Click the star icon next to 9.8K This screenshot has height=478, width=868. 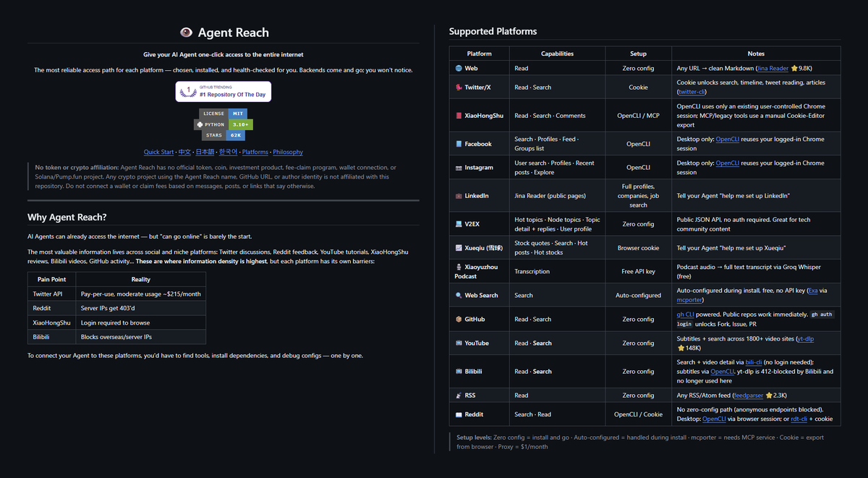tap(794, 68)
